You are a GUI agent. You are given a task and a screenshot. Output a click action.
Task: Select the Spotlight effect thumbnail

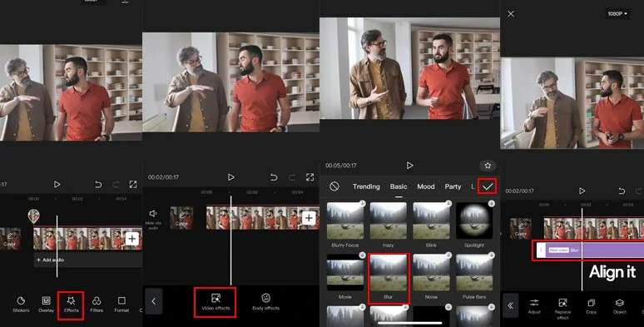point(474,220)
